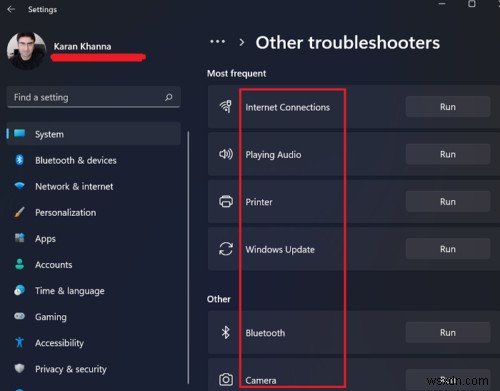500x391 pixels.
Task: Click the breadcrumb chevron arrow
Action: tap(242, 42)
